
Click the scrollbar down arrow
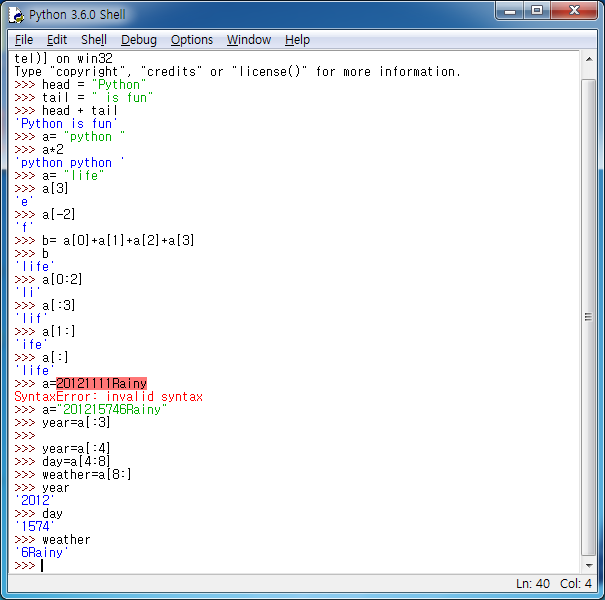[589, 566]
